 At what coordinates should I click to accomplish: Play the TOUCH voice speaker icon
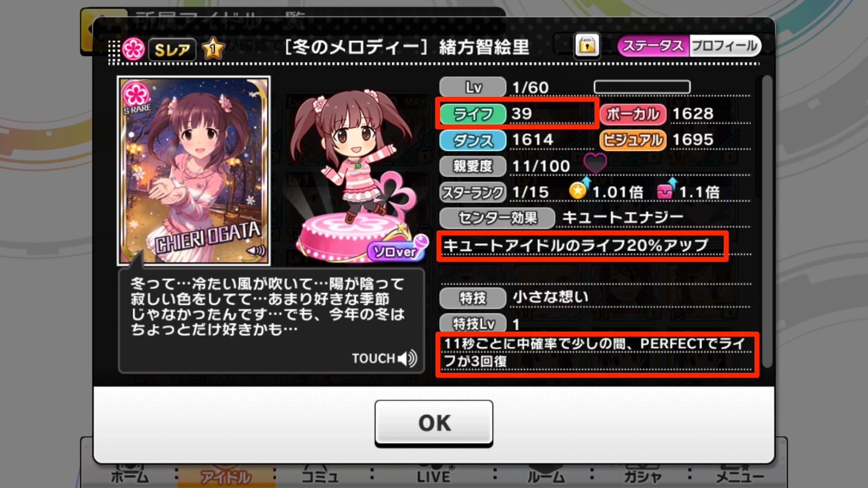pos(407,358)
